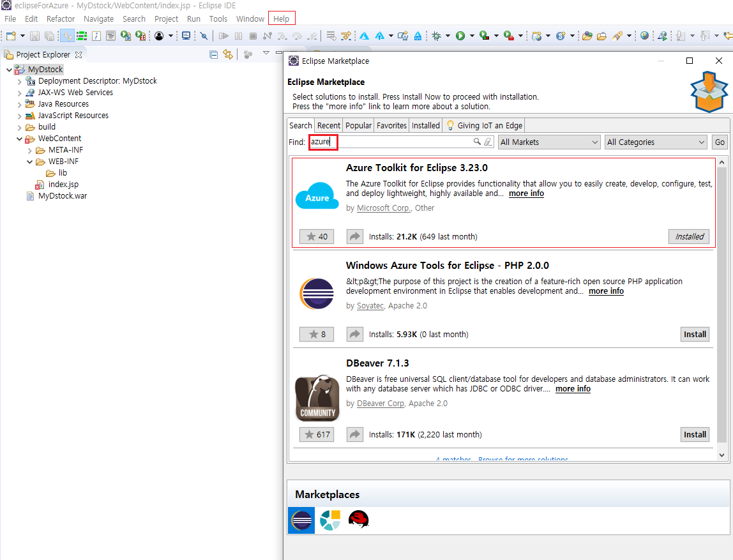Click the Save All icon
The width and height of the screenshot is (733, 560).
[49, 36]
